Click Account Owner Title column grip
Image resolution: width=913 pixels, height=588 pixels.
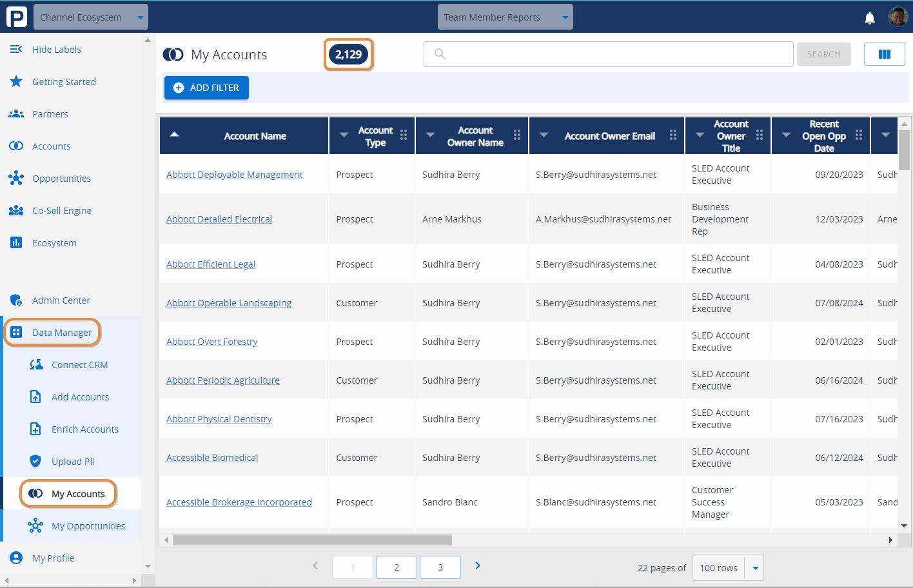pyautogui.click(x=760, y=135)
